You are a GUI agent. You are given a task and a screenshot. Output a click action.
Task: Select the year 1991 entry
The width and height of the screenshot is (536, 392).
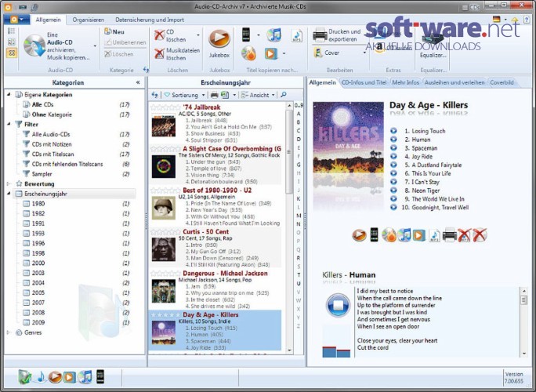[x=38, y=223]
